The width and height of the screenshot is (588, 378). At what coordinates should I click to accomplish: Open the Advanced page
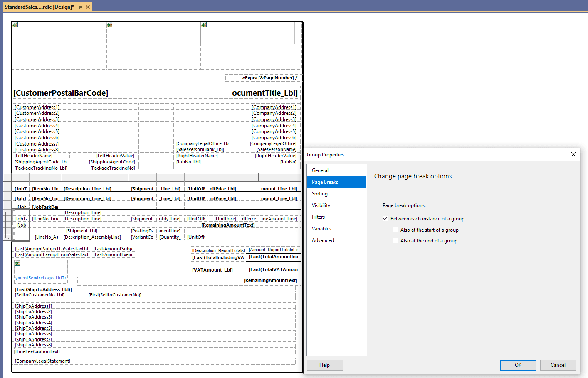point(337,240)
